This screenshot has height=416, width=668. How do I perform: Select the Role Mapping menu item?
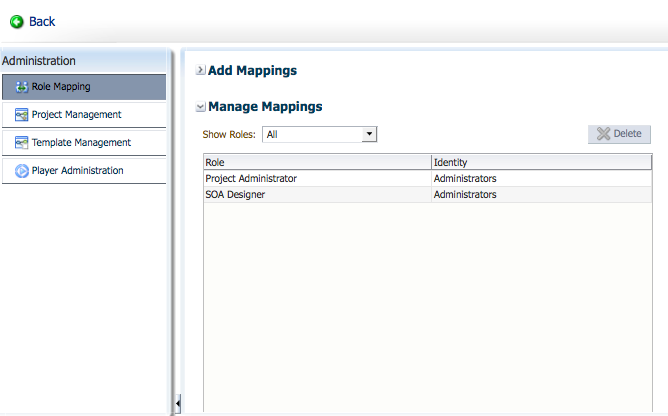(84, 87)
